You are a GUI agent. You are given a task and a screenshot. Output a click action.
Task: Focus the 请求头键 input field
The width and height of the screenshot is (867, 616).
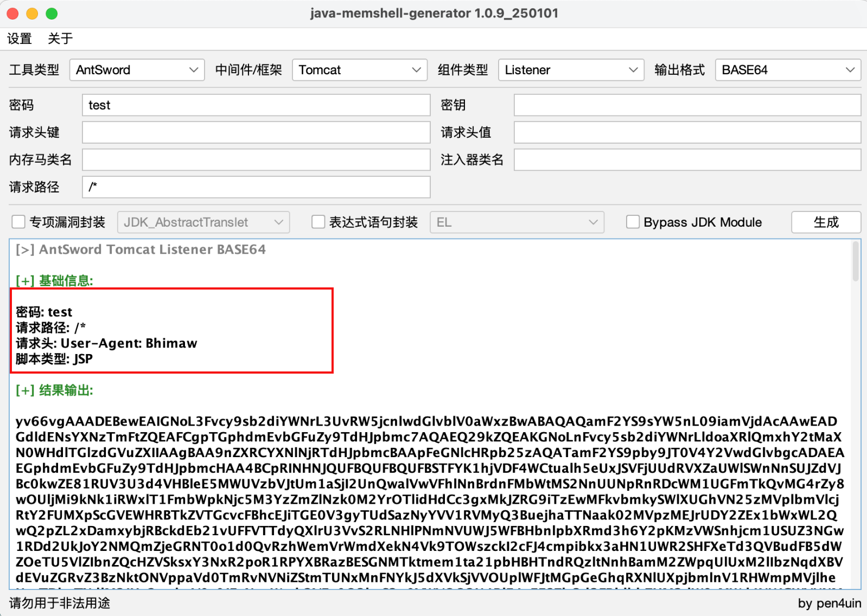tap(256, 132)
